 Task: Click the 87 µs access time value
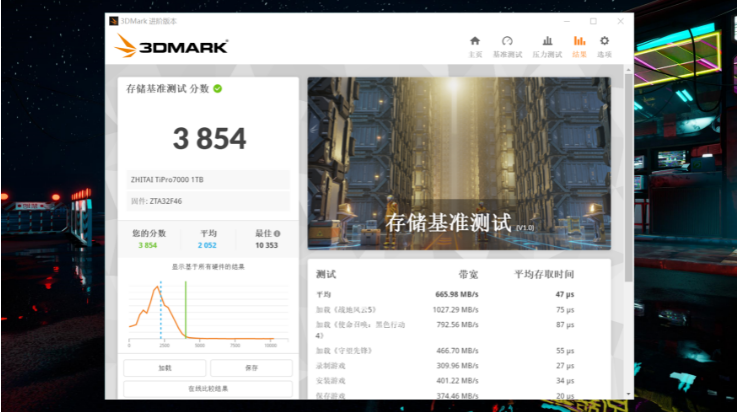pyautogui.click(x=565, y=325)
